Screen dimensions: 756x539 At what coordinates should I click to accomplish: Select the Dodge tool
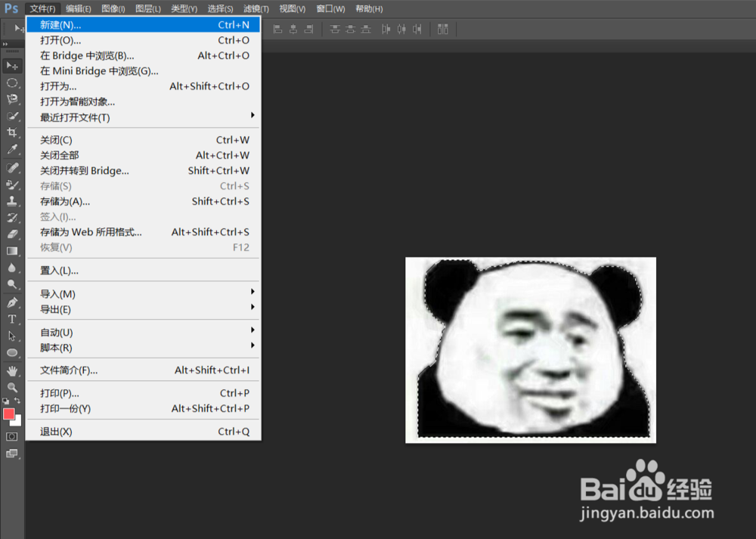[x=12, y=284]
